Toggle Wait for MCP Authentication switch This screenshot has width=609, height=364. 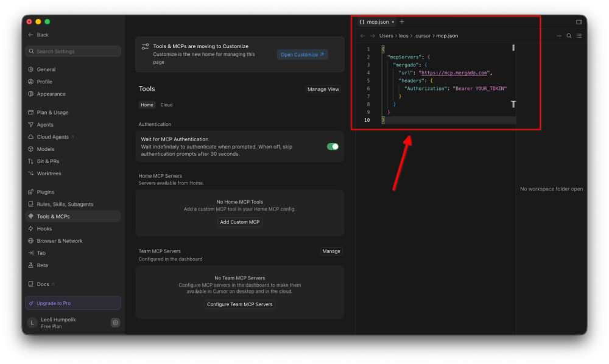tap(333, 146)
